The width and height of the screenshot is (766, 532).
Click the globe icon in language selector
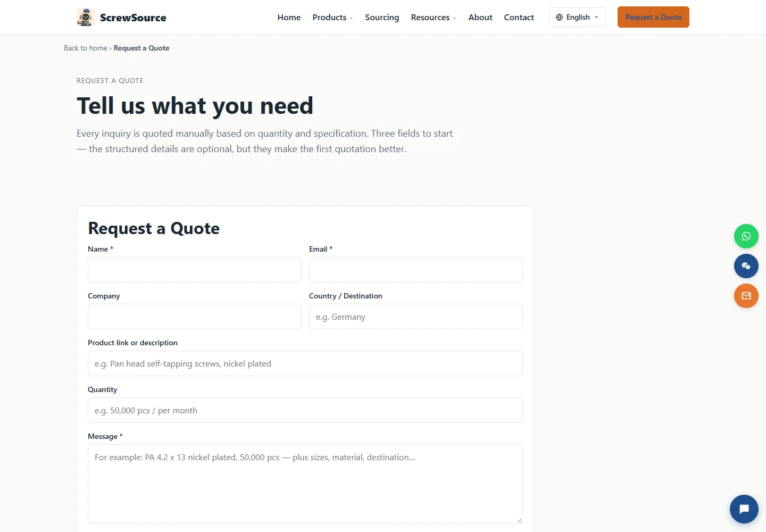click(x=559, y=18)
